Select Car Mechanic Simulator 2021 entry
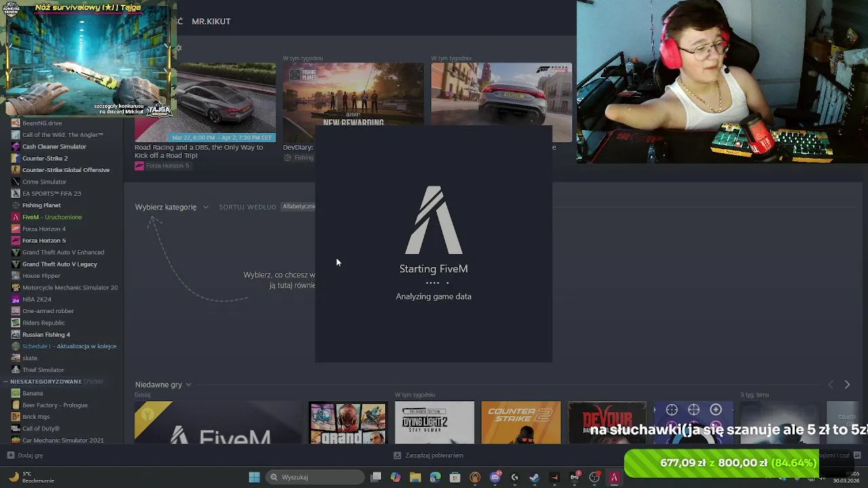Image resolution: width=868 pixels, height=488 pixels. (62, 440)
